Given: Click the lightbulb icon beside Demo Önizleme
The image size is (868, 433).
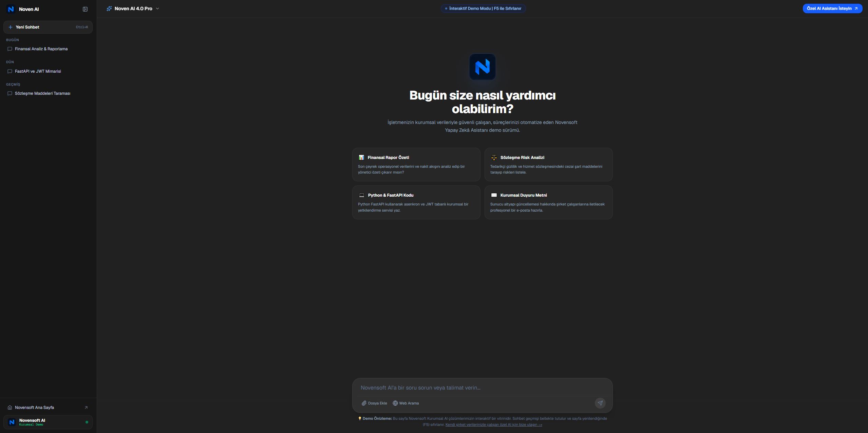Looking at the screenshot, I should (360, 418).
